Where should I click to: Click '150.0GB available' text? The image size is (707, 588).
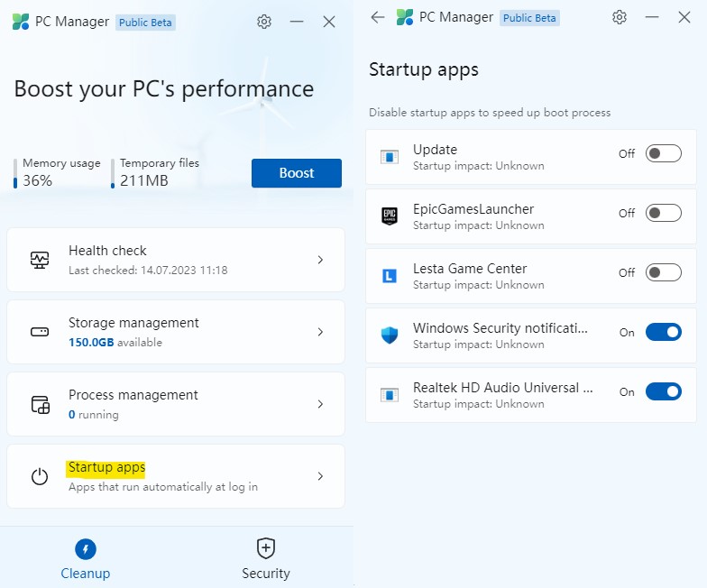coord(115,343)
